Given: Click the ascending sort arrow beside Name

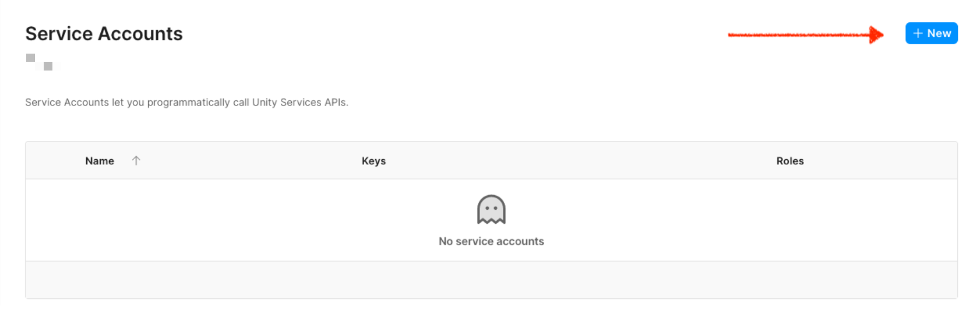Looking at the screenshot, I should point(136,160).
